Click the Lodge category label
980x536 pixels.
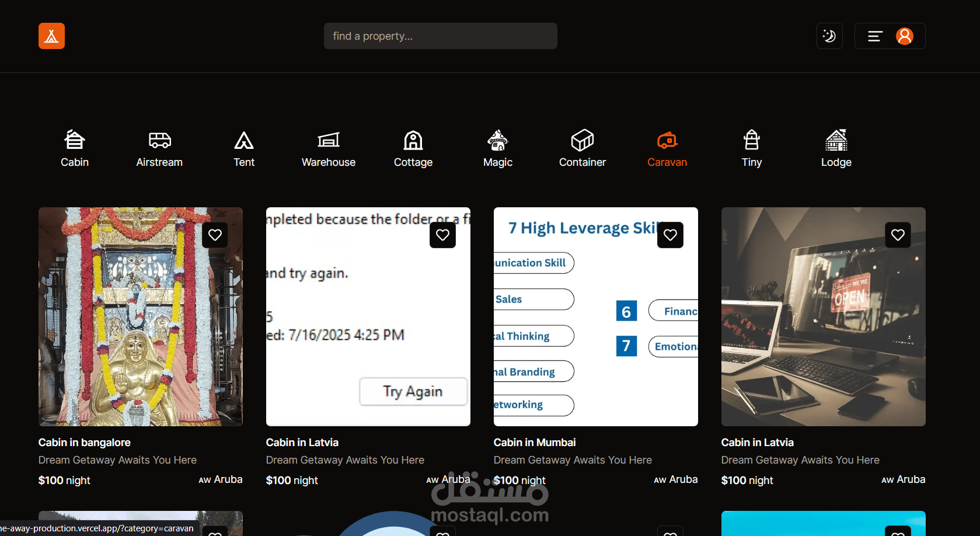click(x=836, y=162)
